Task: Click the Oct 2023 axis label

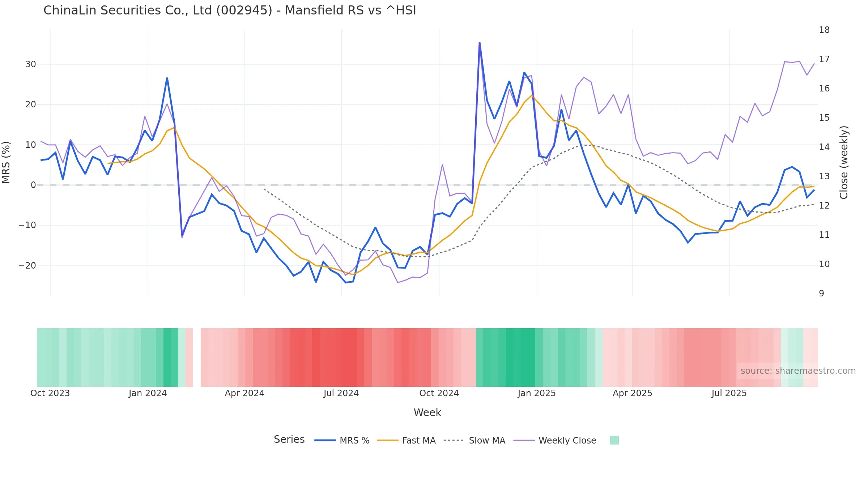Action: click(x=50, y=393)
